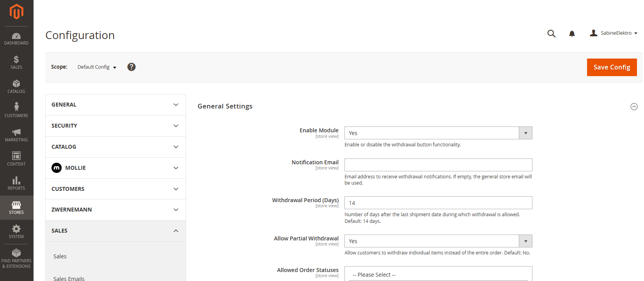Open the notifications bell icon

click(x=572, y=34)
